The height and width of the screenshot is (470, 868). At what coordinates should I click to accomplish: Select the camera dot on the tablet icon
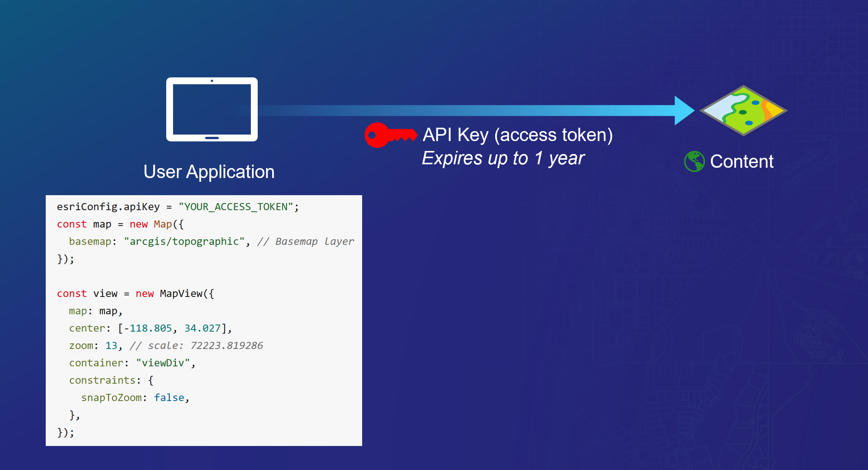[212, 81]
